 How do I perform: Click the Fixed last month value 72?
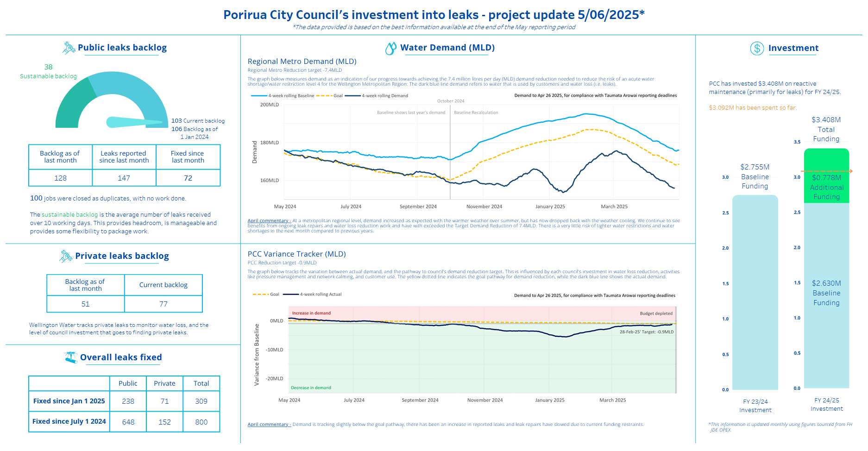[x=188, y=178]
